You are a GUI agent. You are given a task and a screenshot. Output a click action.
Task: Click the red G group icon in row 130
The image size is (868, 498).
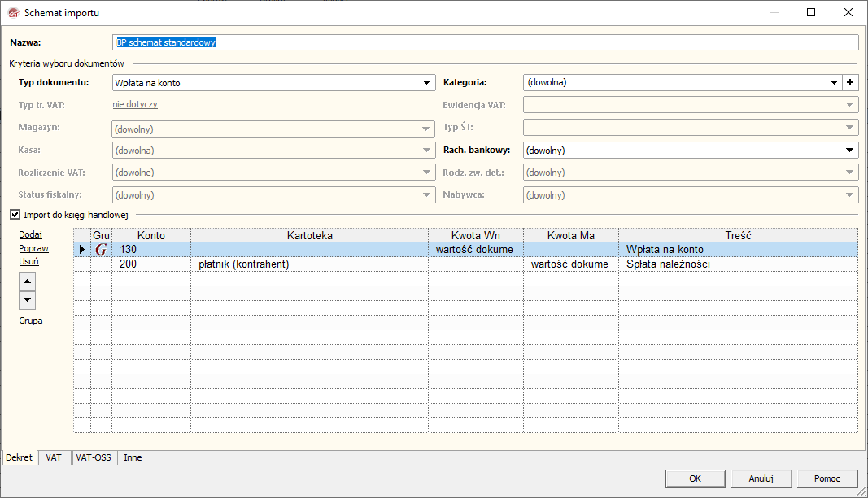(x=101, y=250)
